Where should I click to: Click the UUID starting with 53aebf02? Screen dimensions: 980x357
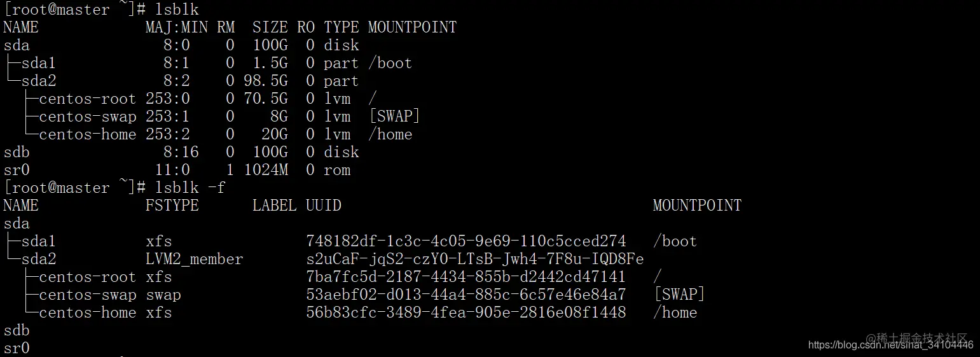click(x=466, y=295)
